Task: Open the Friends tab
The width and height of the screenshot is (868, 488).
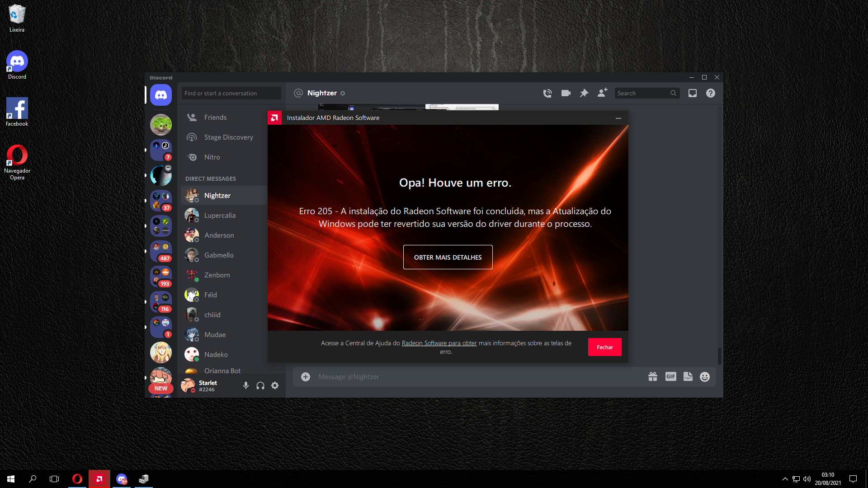Action: 224,117
